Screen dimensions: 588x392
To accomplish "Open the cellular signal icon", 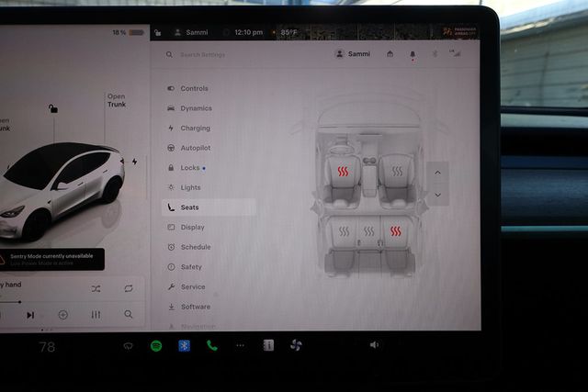I will (455, 53).
